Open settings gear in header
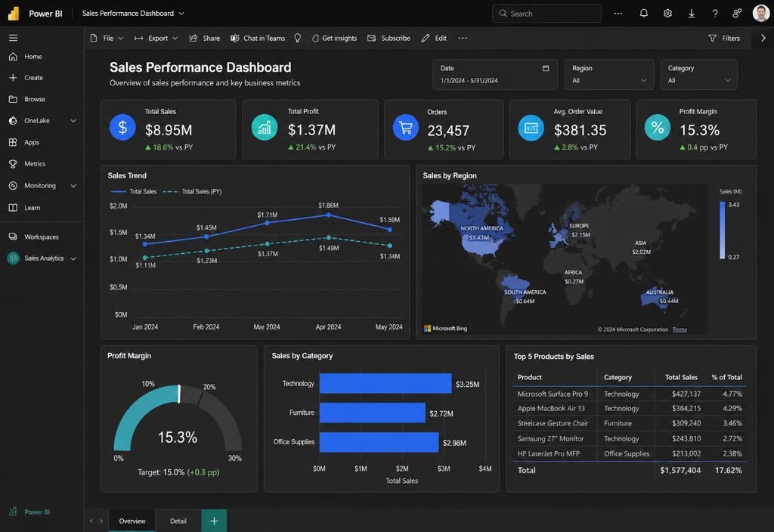The width and height of the screenshot is (774, 532). click(x=667, y=14)
